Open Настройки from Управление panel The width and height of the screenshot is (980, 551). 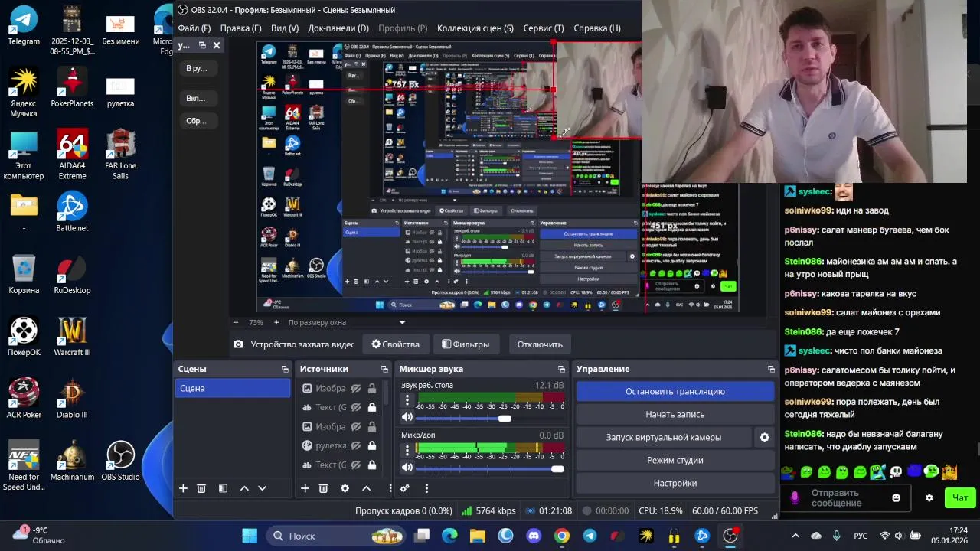coord(675,483)
